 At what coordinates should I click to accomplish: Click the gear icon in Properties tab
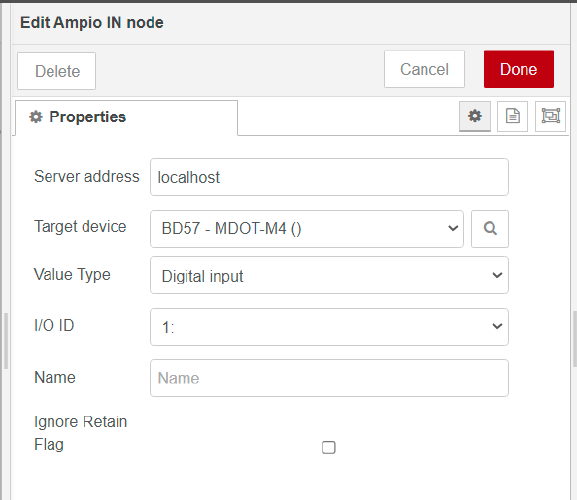click(36, 117)
